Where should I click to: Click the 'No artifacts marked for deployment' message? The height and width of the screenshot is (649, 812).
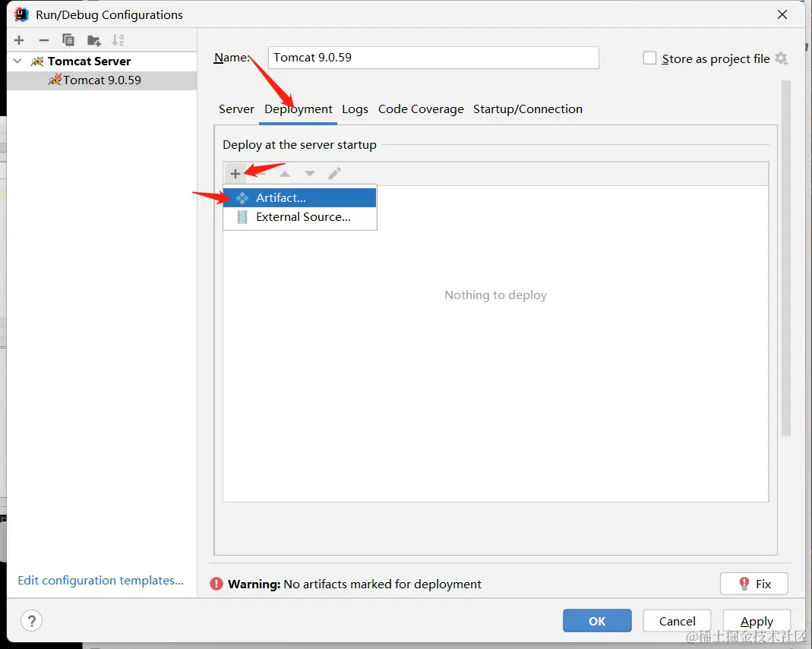click(x=382, y=584)
